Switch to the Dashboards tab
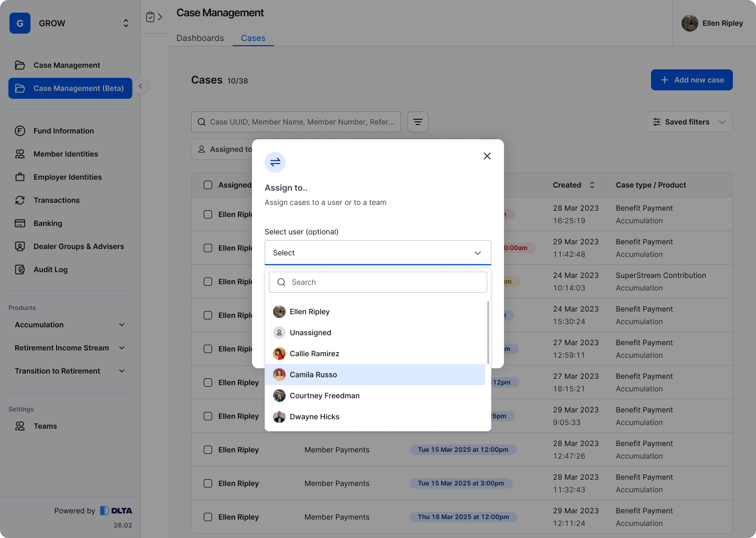The height and width of the screenshot is (538, 756). point(200,38)
